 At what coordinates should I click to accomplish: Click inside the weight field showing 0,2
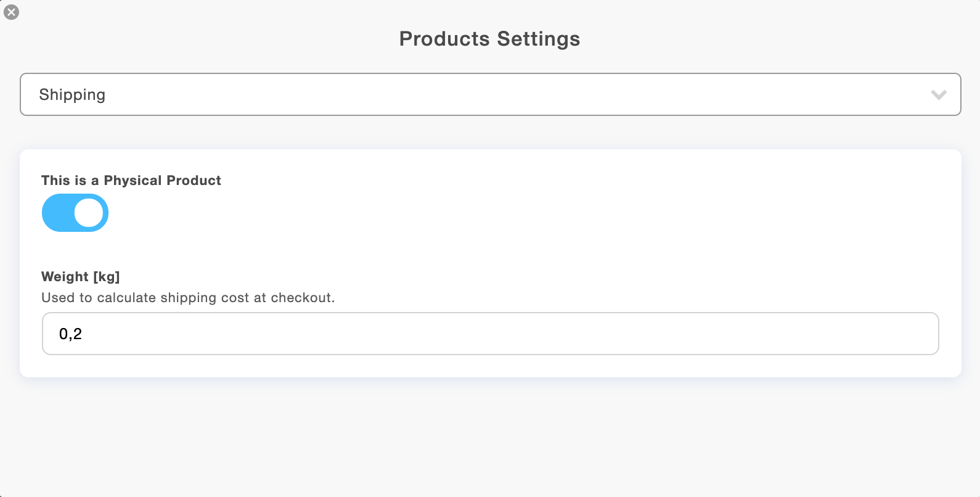(490, 334)
